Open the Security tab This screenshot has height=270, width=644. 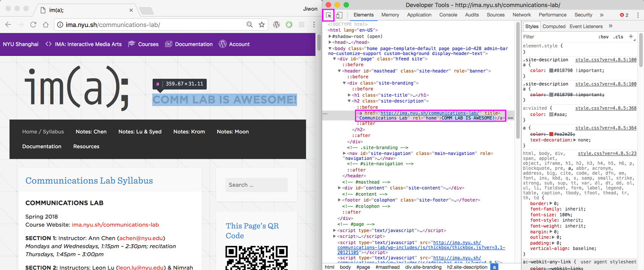pos(583,15)
